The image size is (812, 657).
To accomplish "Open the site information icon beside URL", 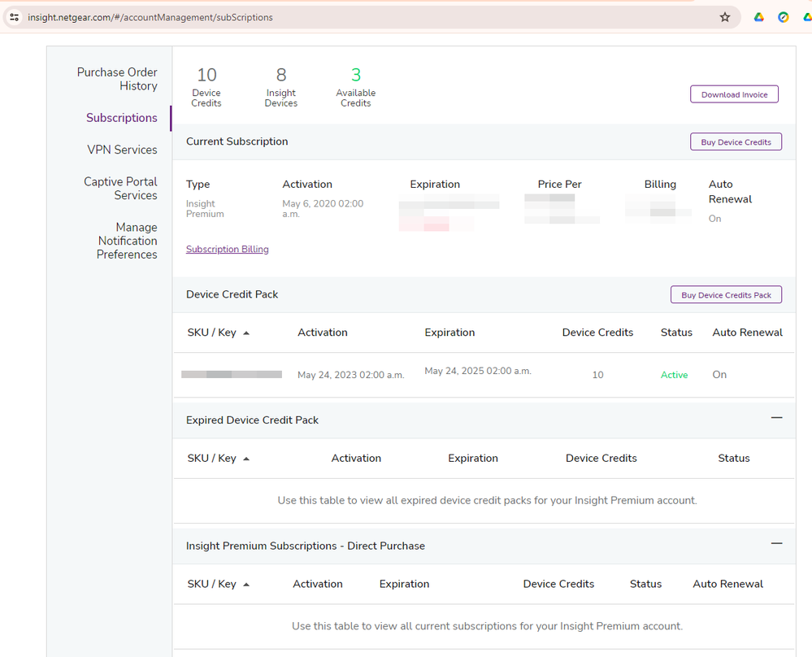I will 14,17.
